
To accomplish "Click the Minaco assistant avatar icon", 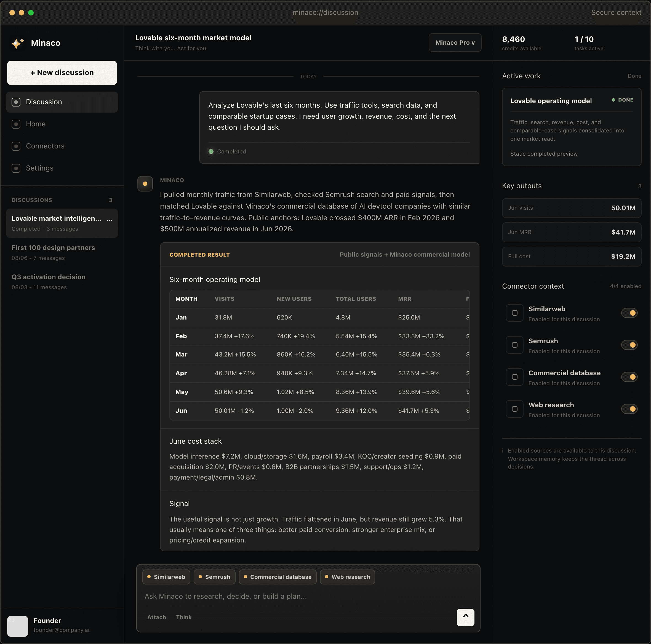I will coord(145,184).
